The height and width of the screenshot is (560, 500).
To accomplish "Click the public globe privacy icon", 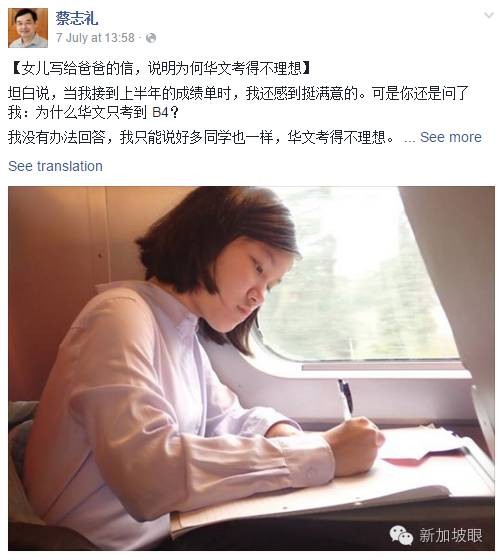I will 151,38.
